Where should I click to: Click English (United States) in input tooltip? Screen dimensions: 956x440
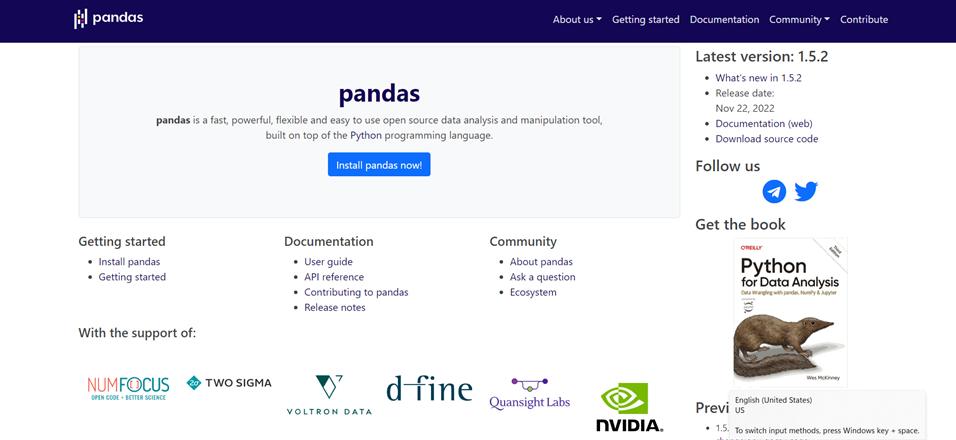pyautogui.click(x=773, y=400)
